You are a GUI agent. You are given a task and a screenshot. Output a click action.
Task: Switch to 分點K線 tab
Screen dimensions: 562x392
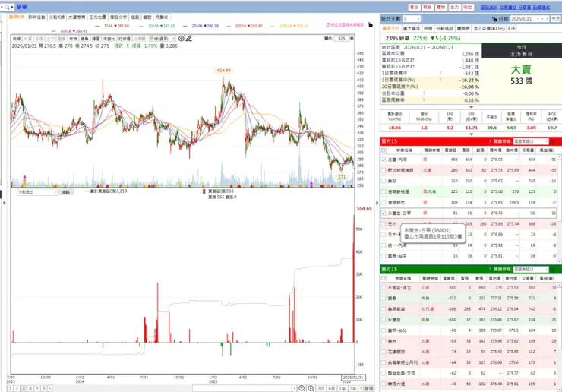[x=57, y=17]
